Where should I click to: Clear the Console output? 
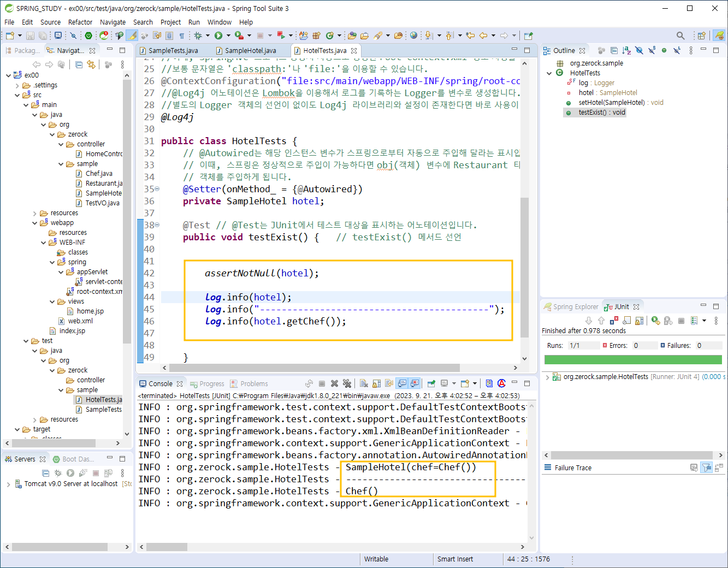(x=364, y=383)
